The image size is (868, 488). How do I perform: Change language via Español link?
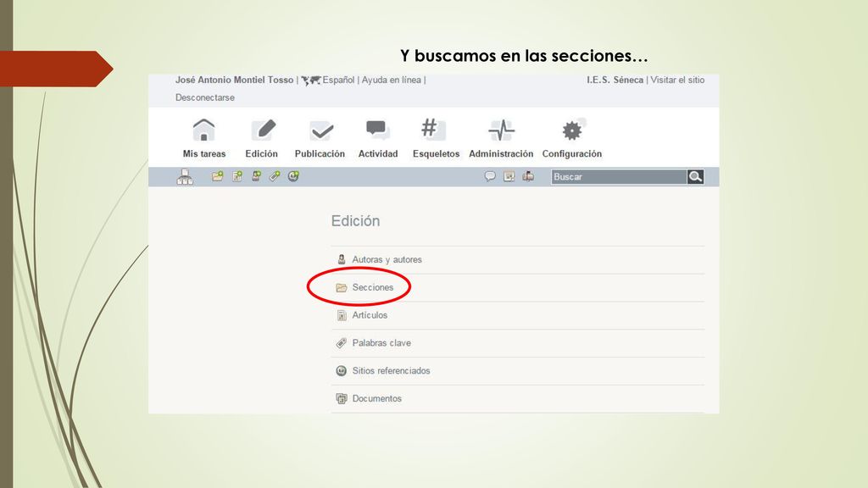[x=338, y=80]
